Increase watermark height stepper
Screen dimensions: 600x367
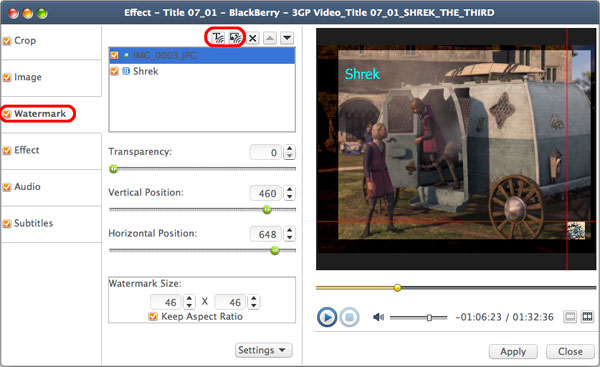tap(254, 298)
